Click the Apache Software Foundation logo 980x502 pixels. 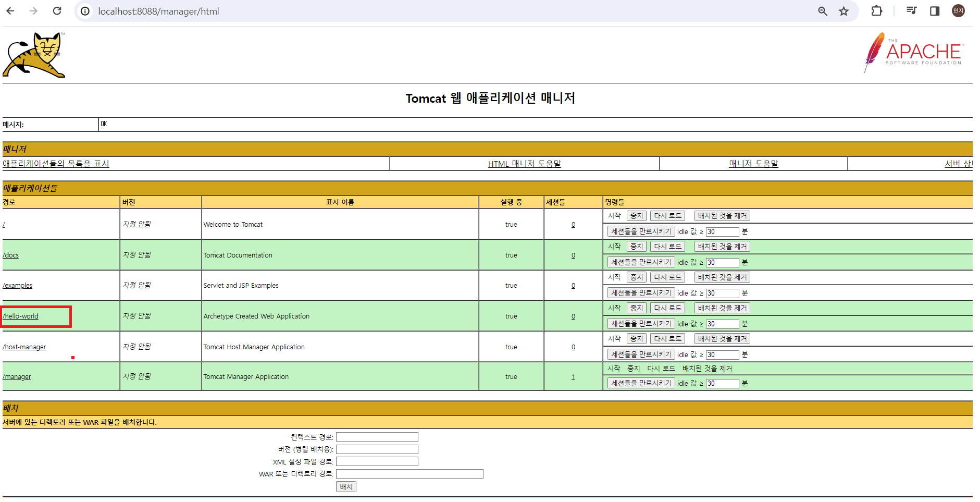pyautogui.click(x=914, y=52)
